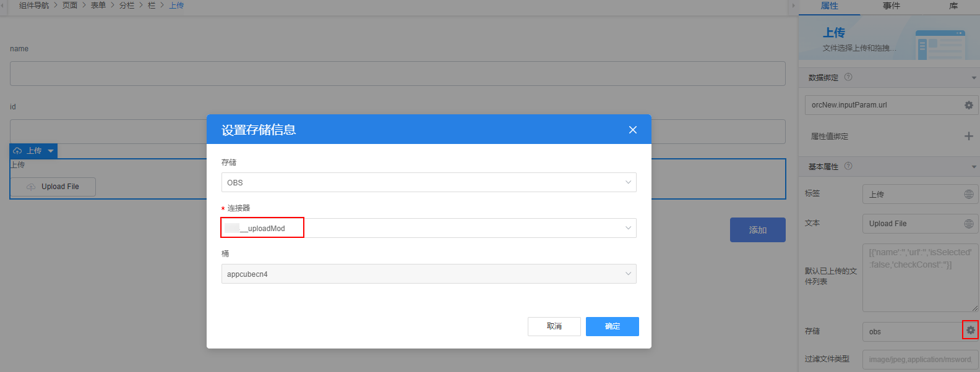The width and height of the screenshot is (980, 372).
Task: Click the name input field
Action: [x=398, y=74]
